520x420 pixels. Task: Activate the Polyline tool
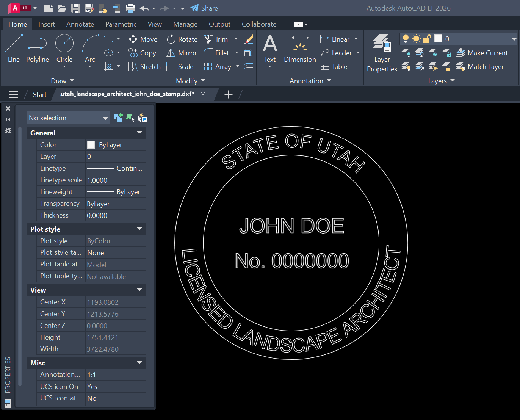pyautogui.click(x=38, y=48)
